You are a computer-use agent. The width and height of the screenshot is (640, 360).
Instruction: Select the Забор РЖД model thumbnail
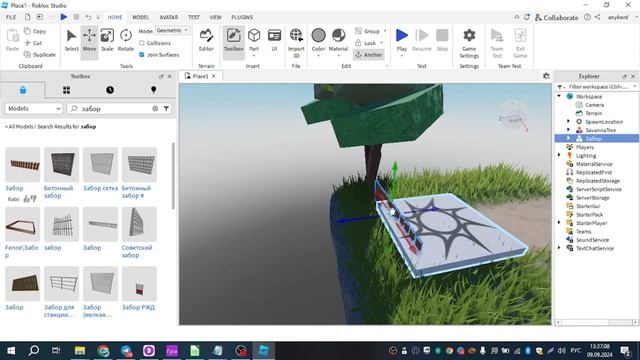click(139, 284)
